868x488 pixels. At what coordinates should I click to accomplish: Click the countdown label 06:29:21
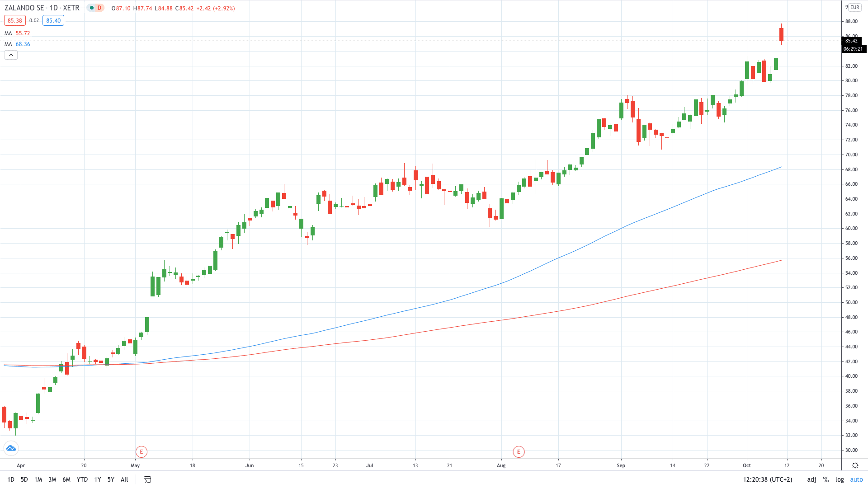coord(854,49)
